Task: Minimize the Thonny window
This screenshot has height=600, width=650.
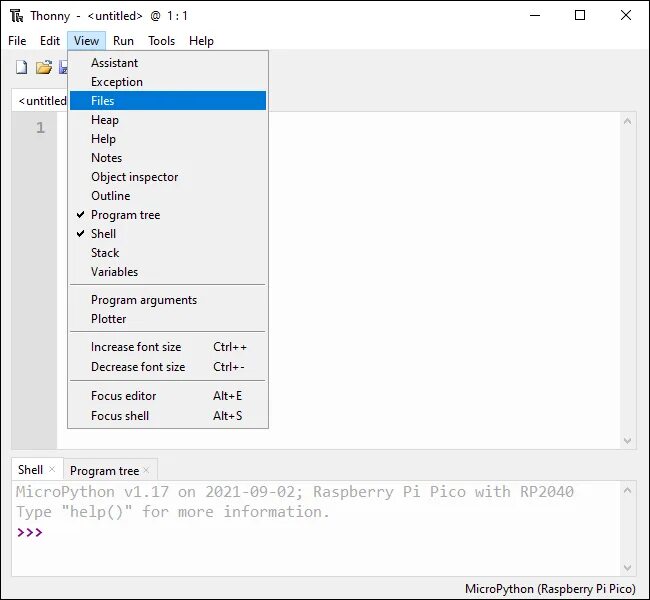Action: tap(535, 16)
